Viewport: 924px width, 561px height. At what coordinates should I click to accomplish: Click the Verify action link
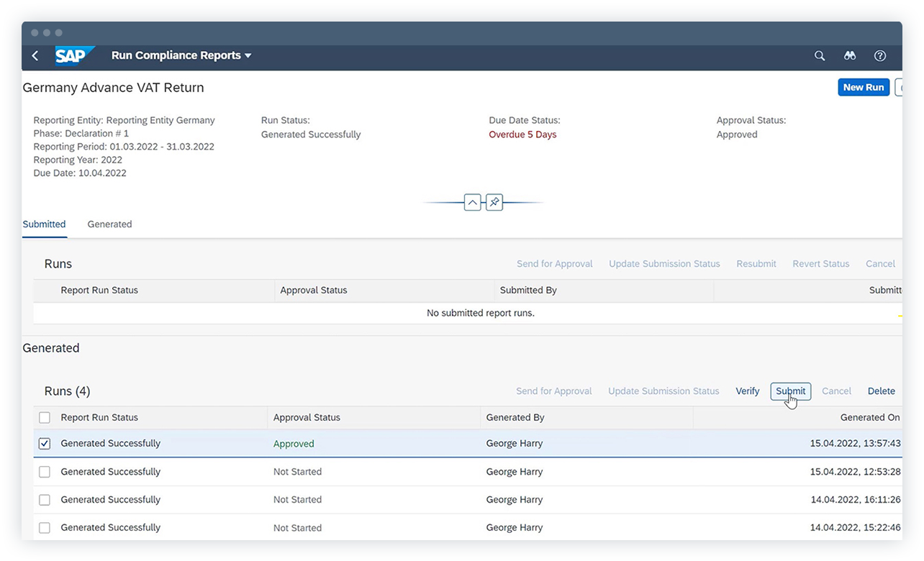pyautogui.click(x=747, y=391)
